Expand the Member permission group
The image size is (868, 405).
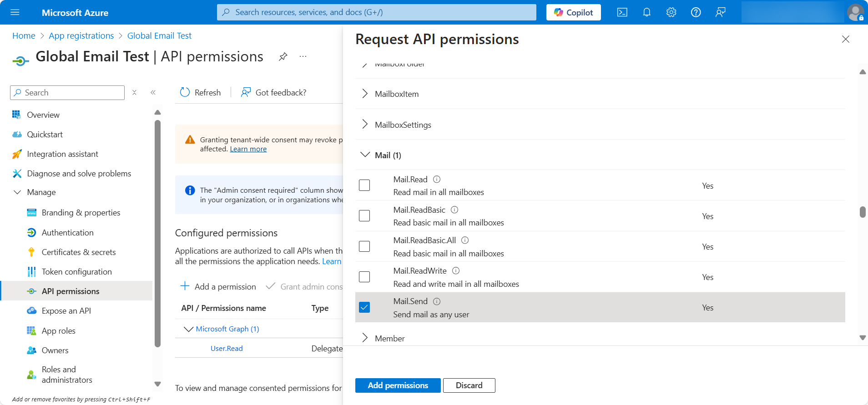pos(364,338)
